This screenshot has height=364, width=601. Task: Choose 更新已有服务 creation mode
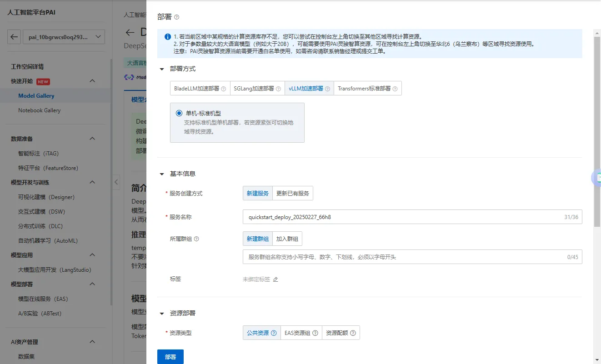point(293,193)
